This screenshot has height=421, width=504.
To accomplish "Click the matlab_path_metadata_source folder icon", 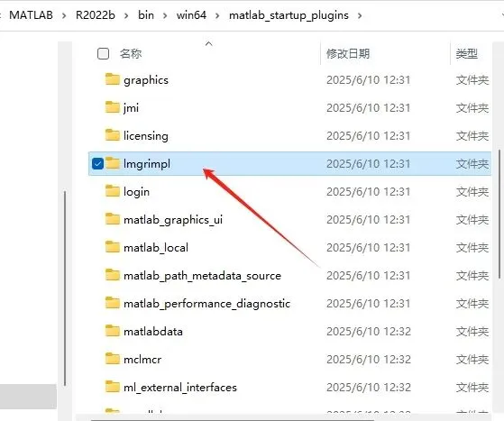I will 113,275.
